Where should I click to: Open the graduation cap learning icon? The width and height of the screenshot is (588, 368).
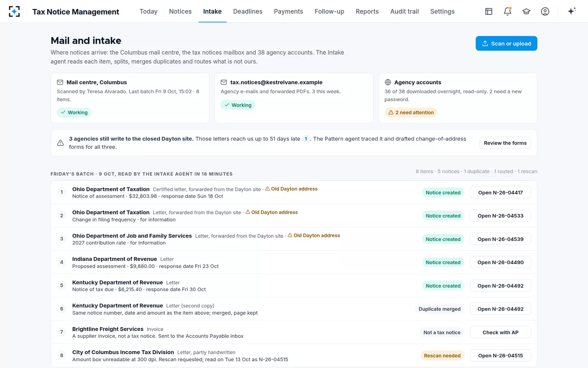click(x=526, y=11)
